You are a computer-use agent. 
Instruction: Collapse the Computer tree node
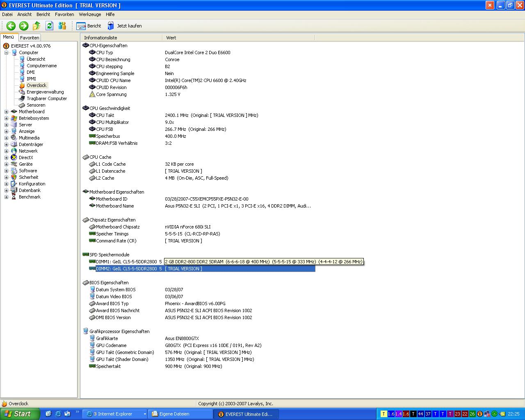pyautogui.click(x=6, y=52)
